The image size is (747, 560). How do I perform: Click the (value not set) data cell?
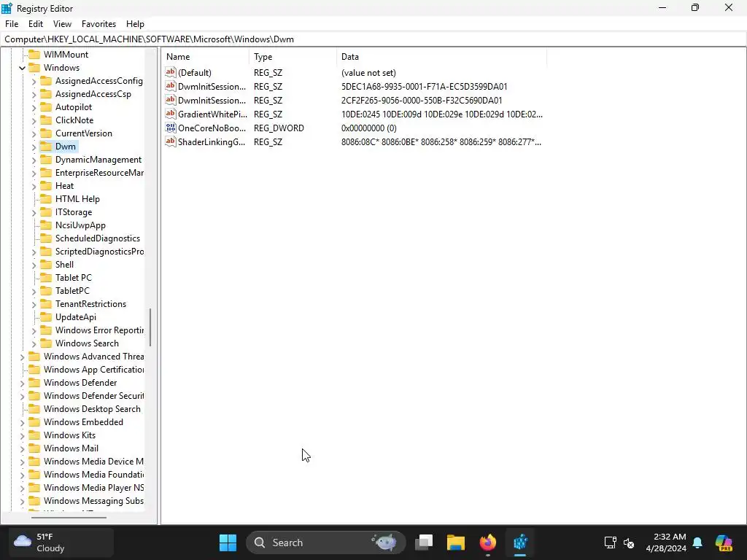(x=368, y=73)
